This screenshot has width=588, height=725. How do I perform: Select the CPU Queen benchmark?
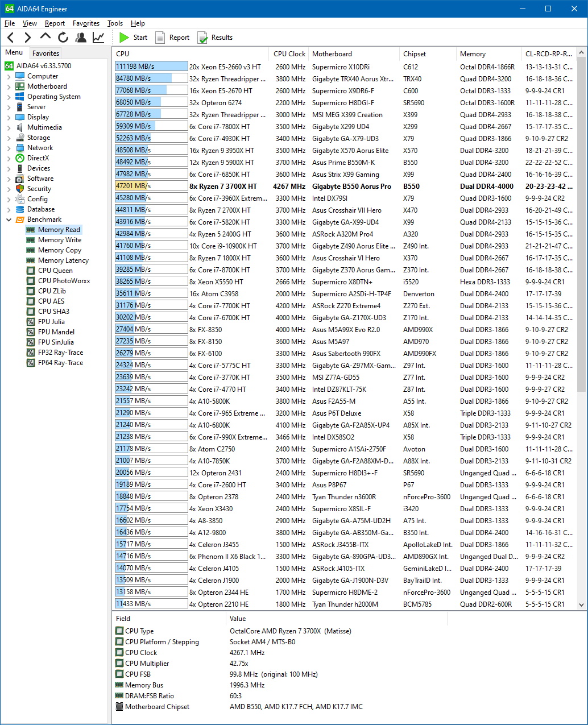(x=55, y=271)
